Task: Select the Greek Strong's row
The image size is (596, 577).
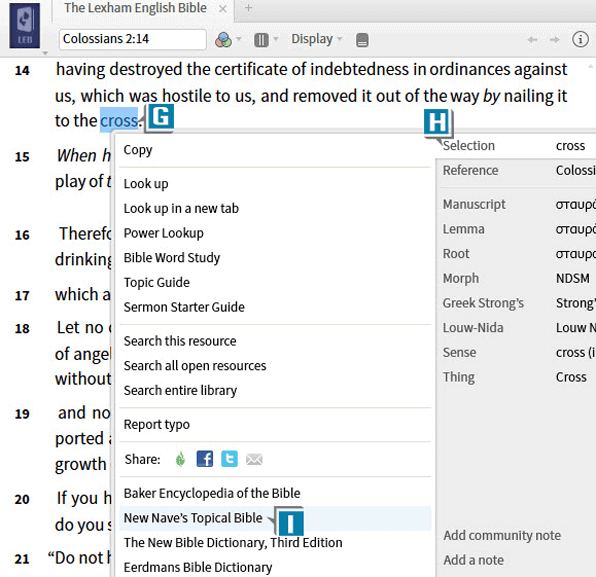Action: (516, 304)
